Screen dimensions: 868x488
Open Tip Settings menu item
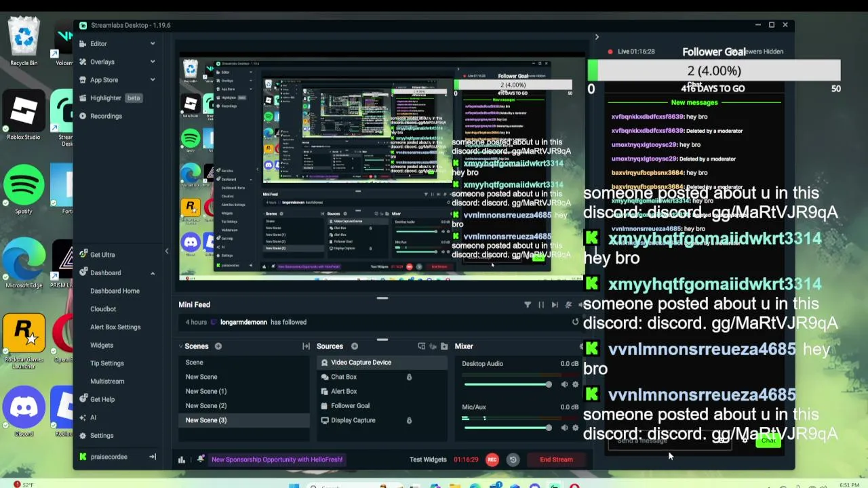(107, 363)
